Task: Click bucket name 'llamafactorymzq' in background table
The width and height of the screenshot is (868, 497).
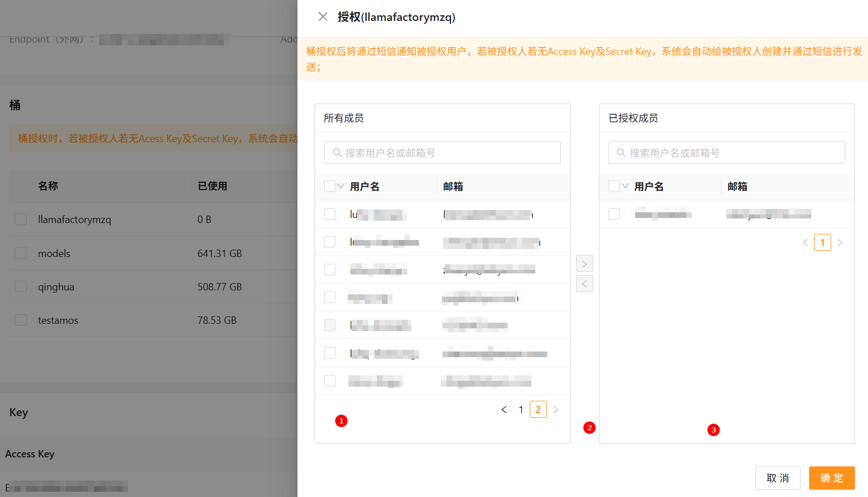Action: pyautogui.click(x=74, y=220)
